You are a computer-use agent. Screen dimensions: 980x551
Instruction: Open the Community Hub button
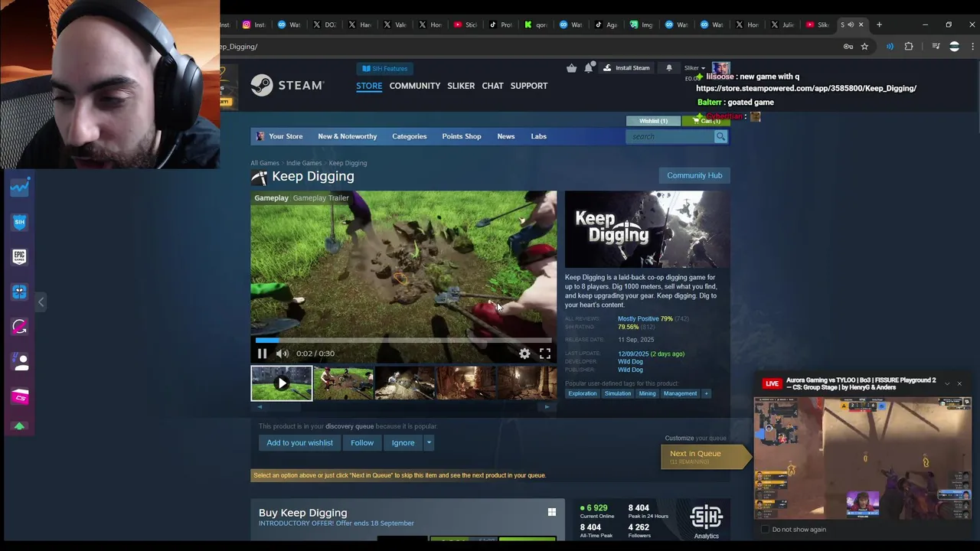694,175
